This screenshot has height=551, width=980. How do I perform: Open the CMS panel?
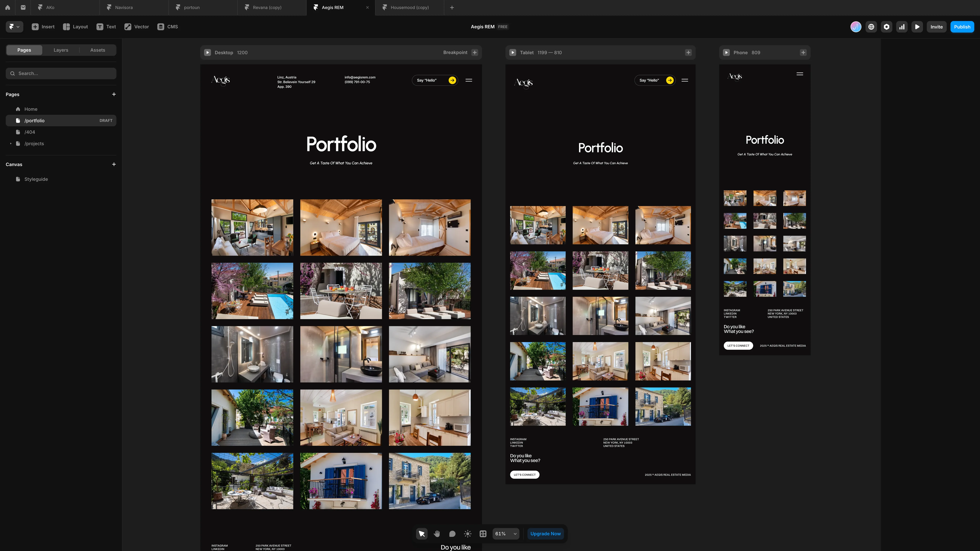pyautogui.click(x=167, y=27)
